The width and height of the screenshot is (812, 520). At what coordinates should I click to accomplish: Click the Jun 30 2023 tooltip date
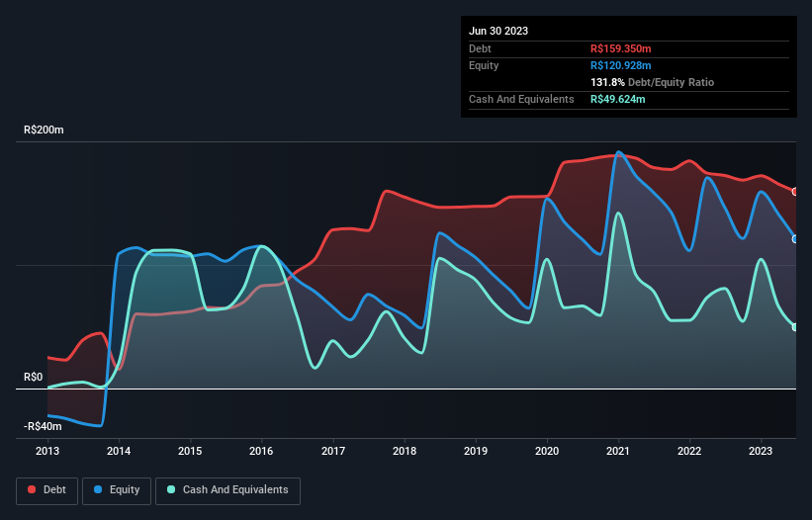pyautogui.click(x=498, y=31)
